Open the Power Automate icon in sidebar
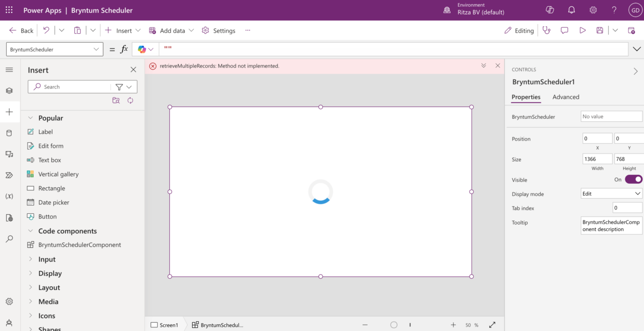The width and height of the screenshot is (644, 331). [9, 175]
